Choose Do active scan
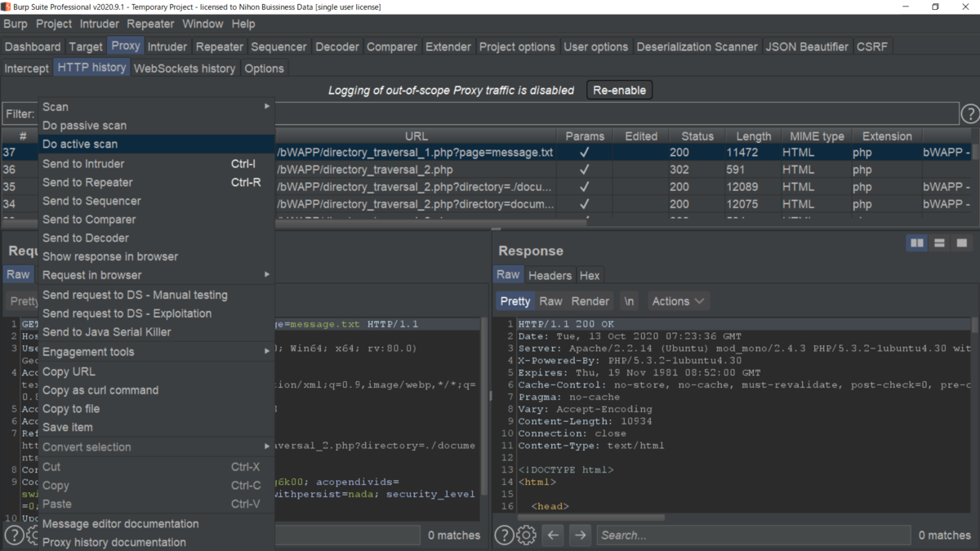Viewport: 980px width, 551px height. pos(156,144)
